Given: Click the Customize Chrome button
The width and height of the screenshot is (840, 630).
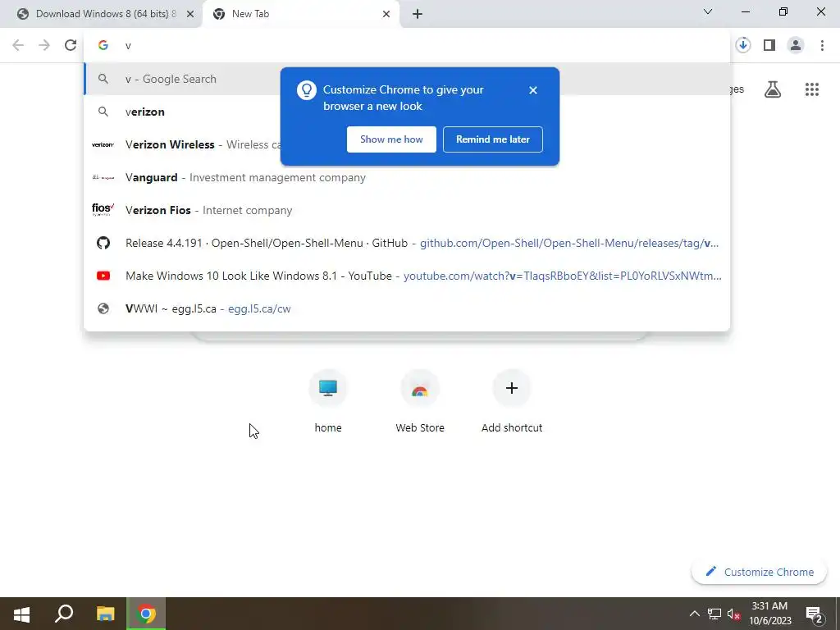Looking at the screenshot, I should click(x=759, y=572).
